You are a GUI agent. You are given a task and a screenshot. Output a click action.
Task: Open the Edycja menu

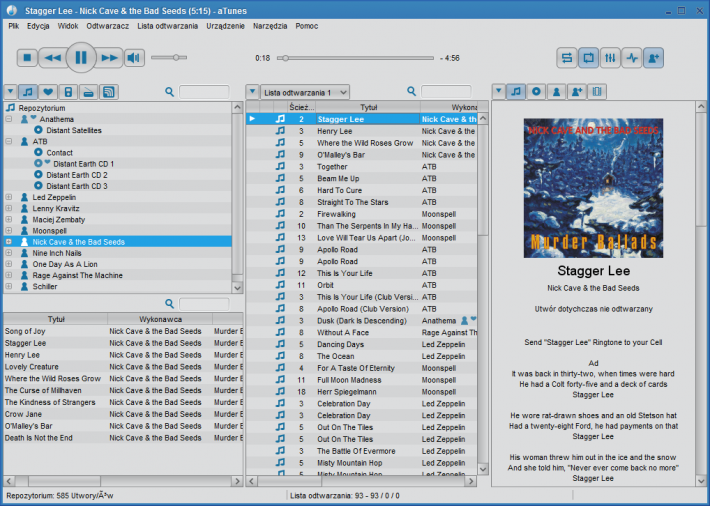coord(38,26)
